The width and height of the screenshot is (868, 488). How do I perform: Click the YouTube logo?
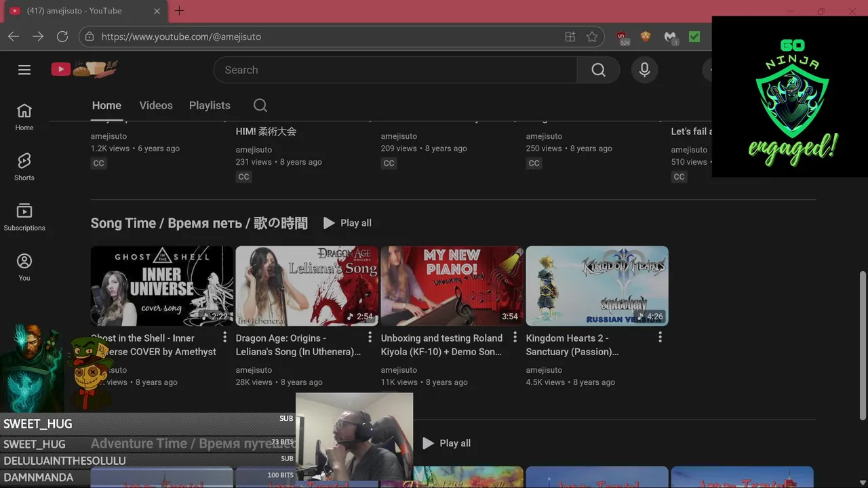click(84, 69)
